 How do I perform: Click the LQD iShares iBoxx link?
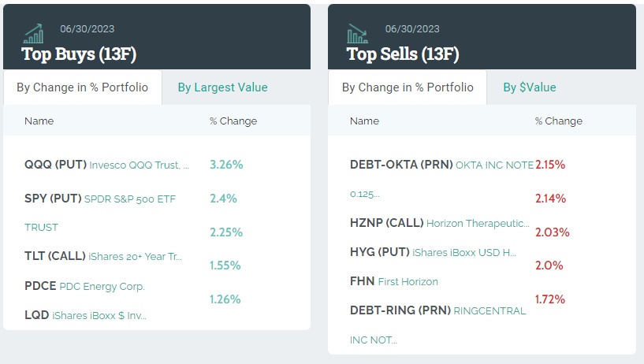pyautogui.click(x=85, y=315)
